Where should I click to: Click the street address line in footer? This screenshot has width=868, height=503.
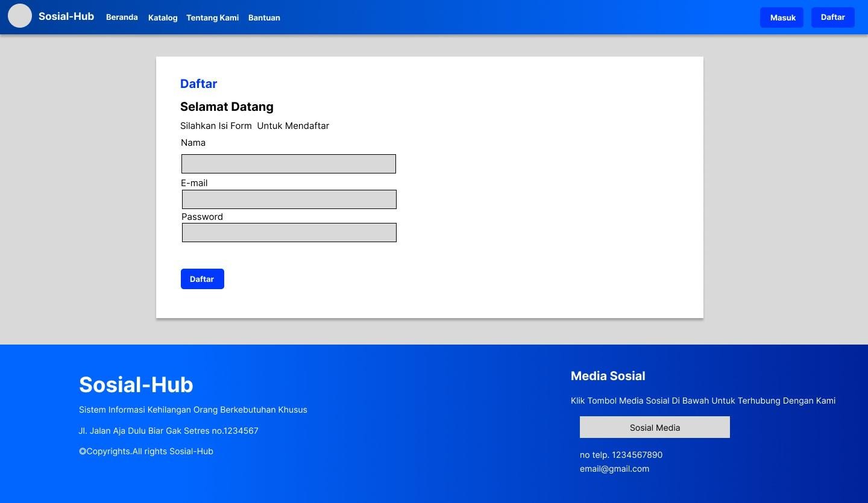168,431
